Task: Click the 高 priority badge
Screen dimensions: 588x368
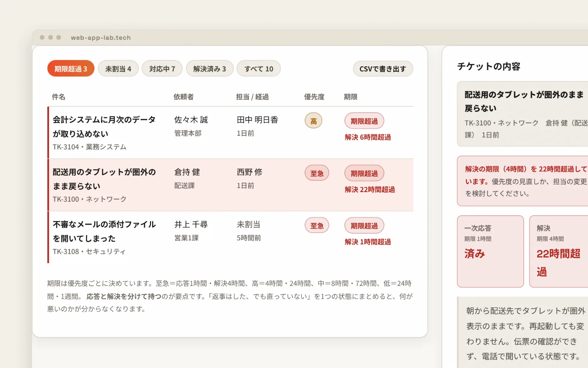Action: [313, 121]
